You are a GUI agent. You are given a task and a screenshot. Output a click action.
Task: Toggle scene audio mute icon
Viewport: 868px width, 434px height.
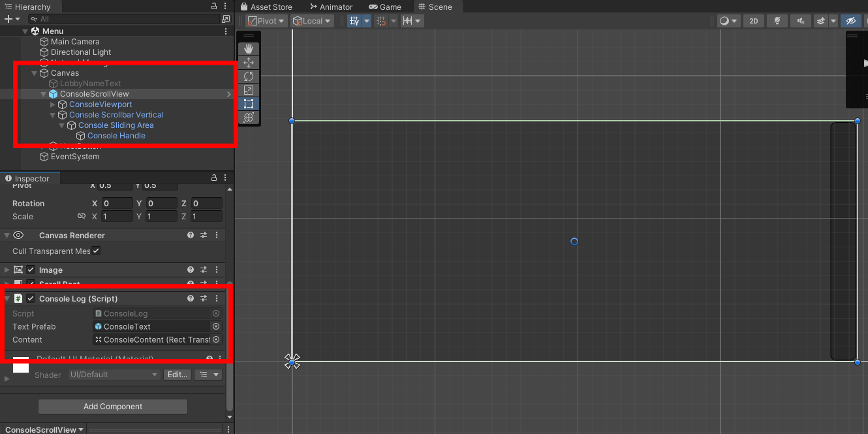pos(800,21)
